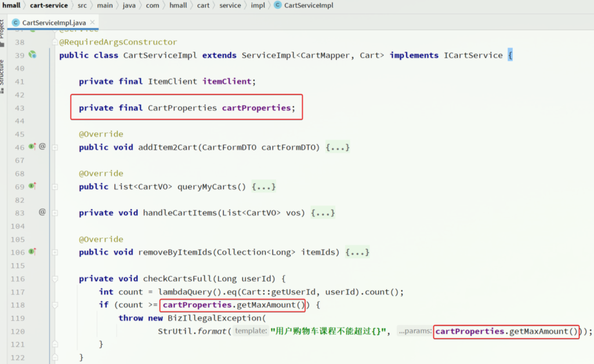594x364 pixels.
Task: Collapse the checkCartsFull method at line 116
Action: click(x=55, y=279)
